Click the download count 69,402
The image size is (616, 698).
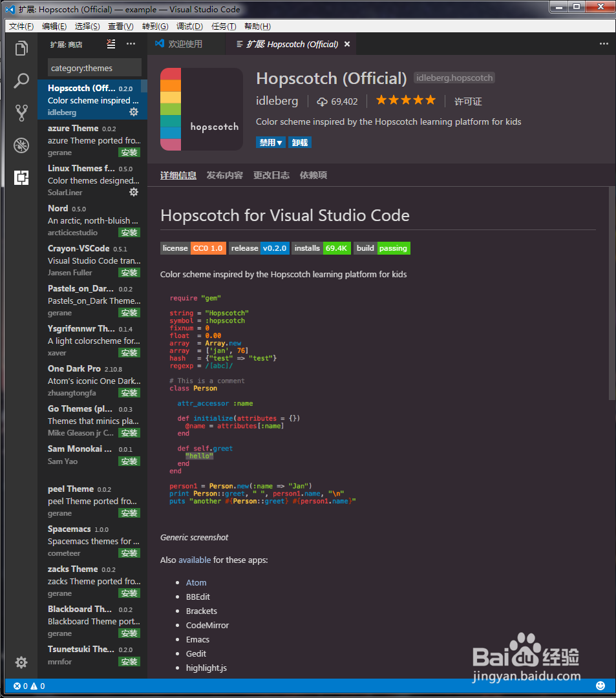coord(337,101)
